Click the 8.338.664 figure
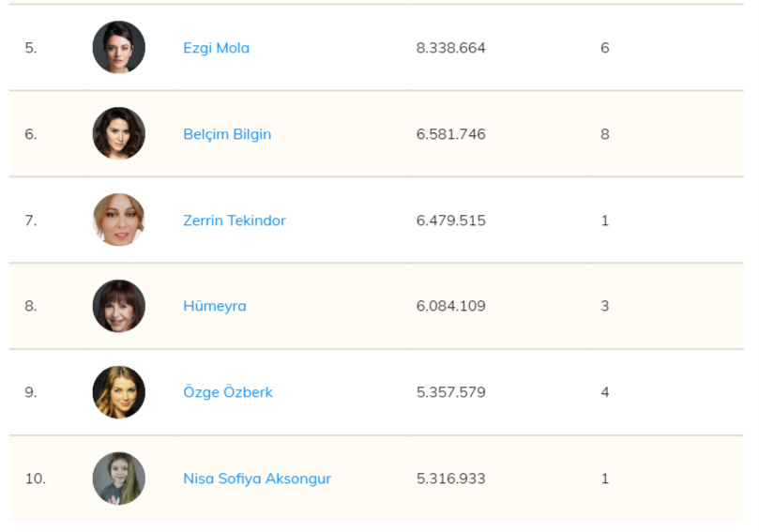This screenshot has height=532, width=759. pyautogui.click(x=451, y=48)
